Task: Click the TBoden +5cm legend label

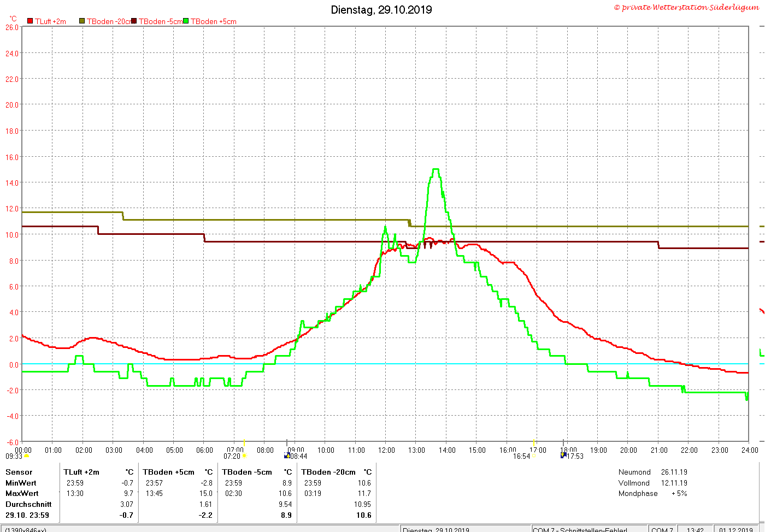Action: (x=214, y=21)
